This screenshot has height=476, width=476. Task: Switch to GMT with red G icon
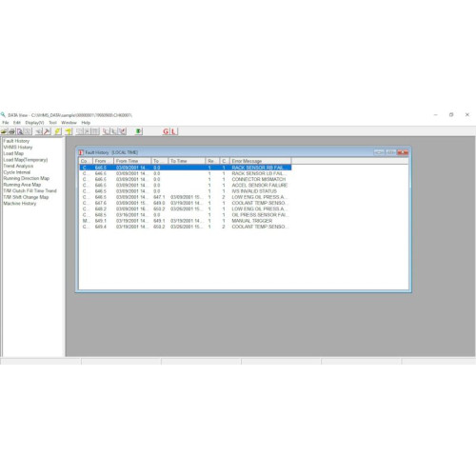point(166,131)
